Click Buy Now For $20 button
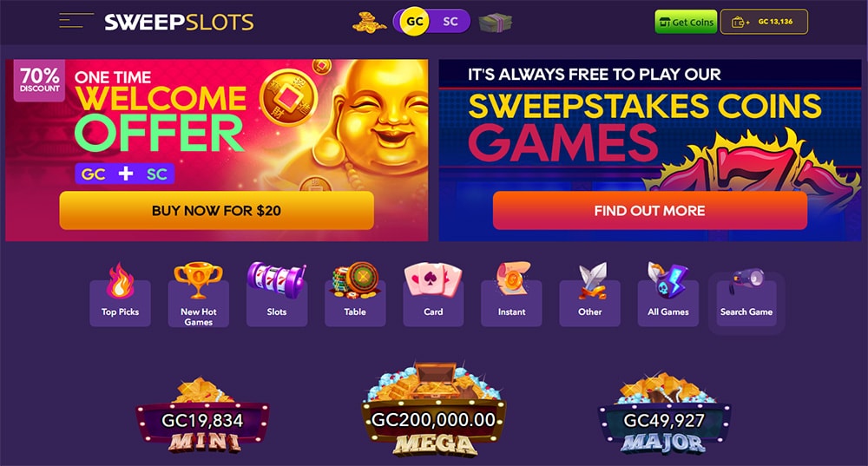The height and width of the screenshot is (466, 868). tap(216, 210)
